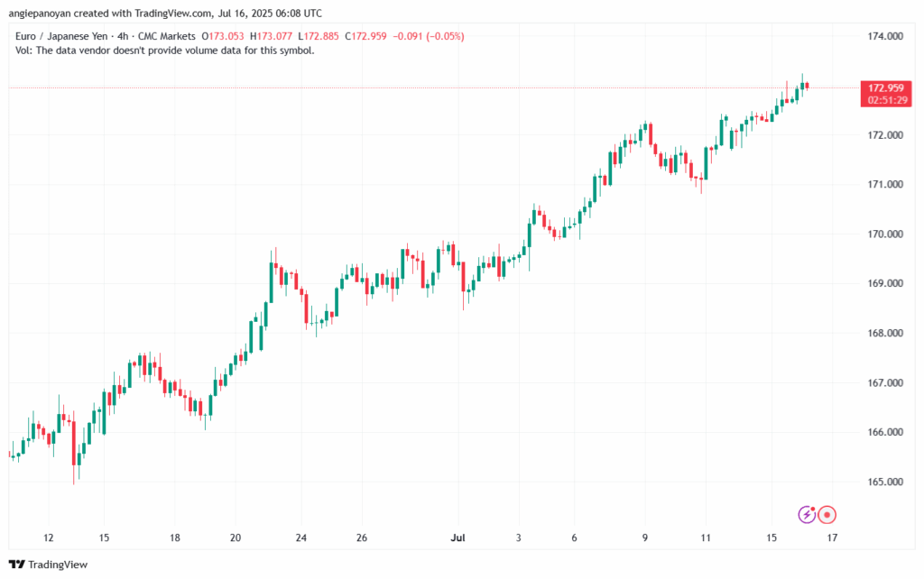Click the latest red candle at chart's right end
The image size is (924, 579).
pos(808,86)
